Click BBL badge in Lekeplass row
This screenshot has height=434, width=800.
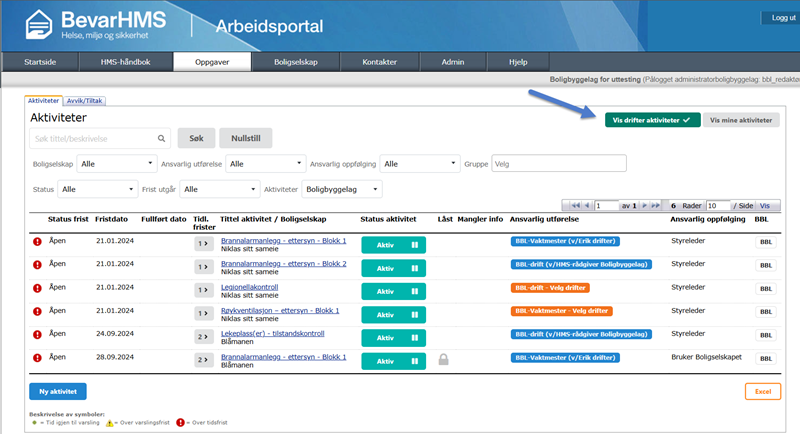click(764, 335)
